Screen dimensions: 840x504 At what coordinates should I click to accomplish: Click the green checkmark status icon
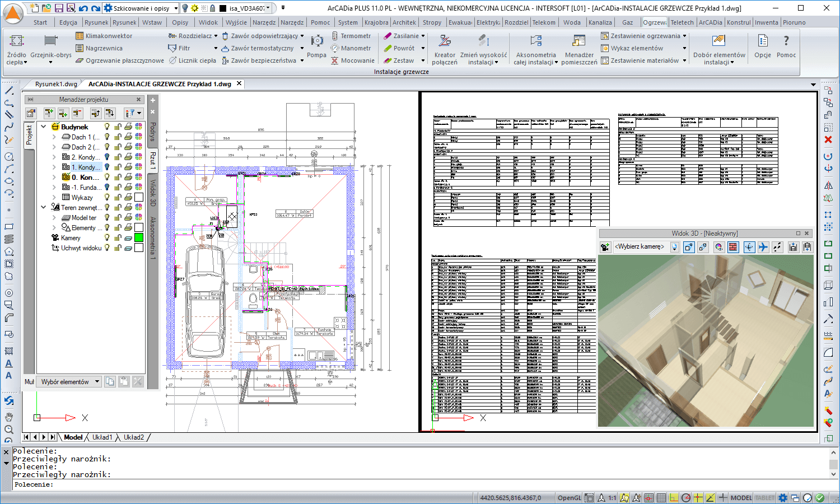[820, 498]
